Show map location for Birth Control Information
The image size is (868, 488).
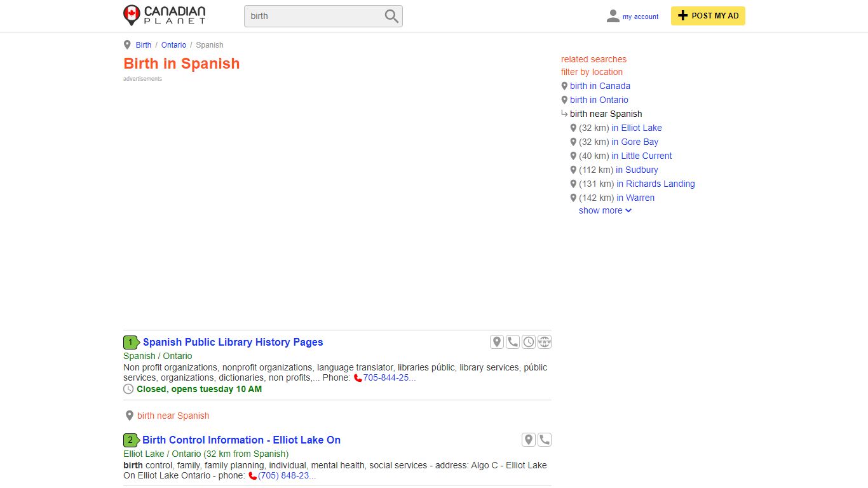tap(529, 440)
